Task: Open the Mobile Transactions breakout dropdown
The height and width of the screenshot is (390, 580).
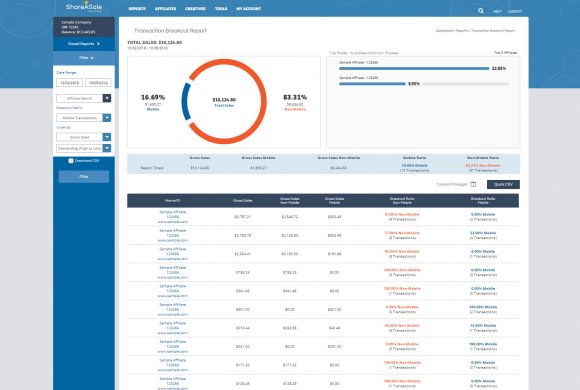Action: coord(84,118)
